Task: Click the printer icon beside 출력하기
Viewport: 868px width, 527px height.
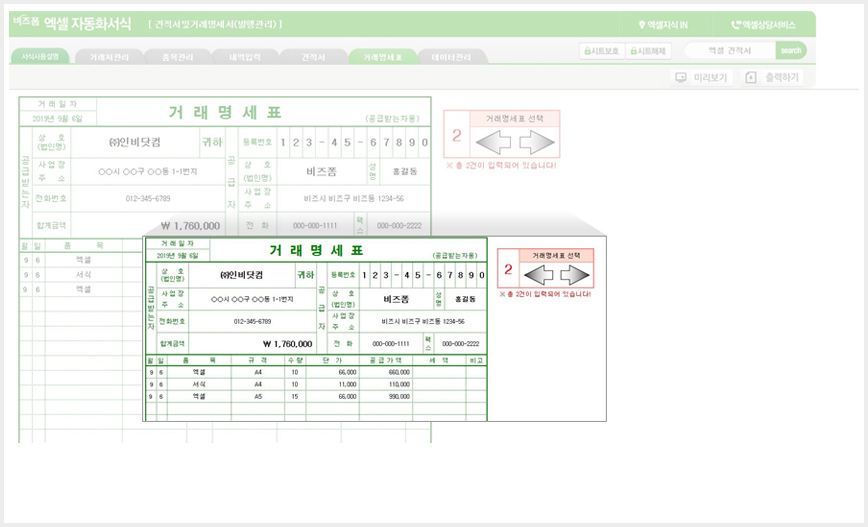Action: point(751,78)
